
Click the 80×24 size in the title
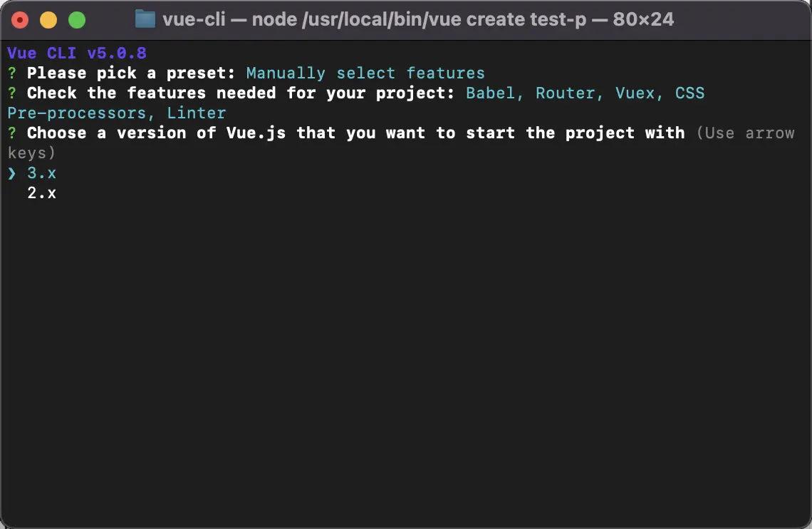[x=643, y=19]
